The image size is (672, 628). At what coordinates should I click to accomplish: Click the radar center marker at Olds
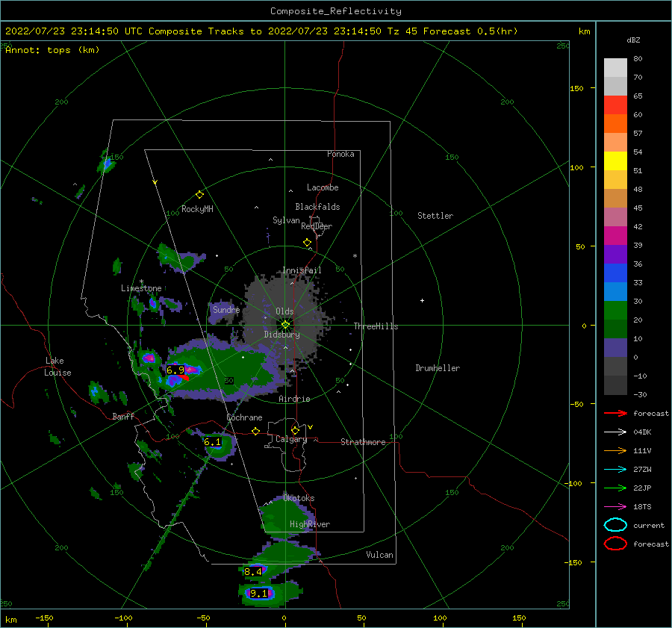pyautogui.click(x=285, y=325)
